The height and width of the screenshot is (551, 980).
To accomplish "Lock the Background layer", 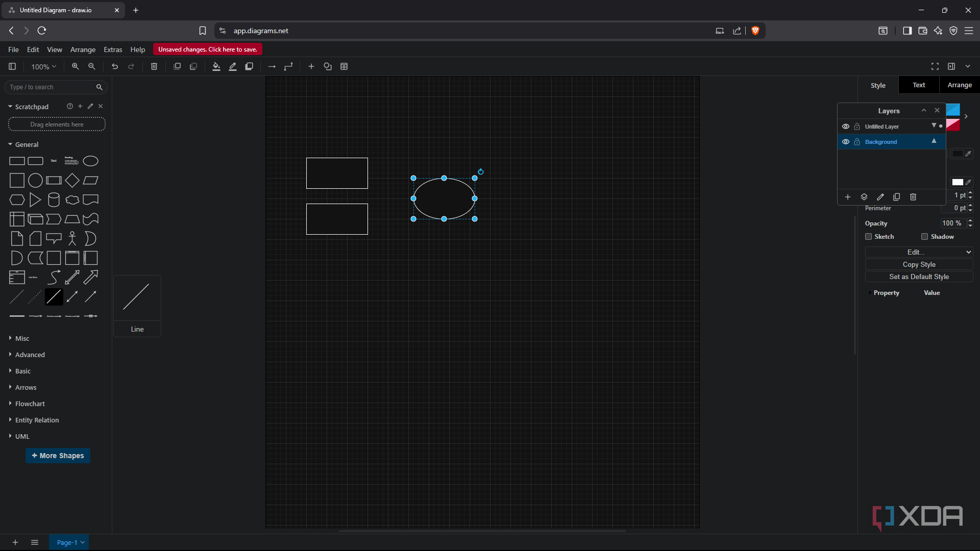I will 857,142.
